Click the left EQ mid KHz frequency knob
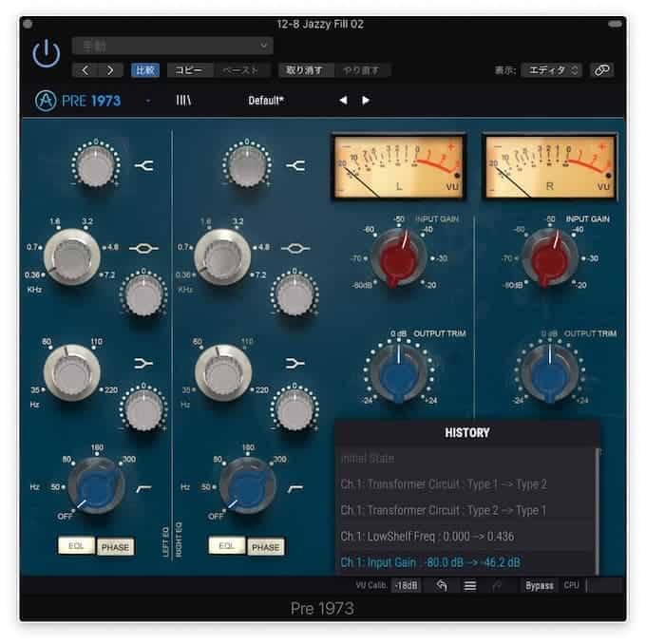This screenshot has width=646, height=644. coord(72,257)
